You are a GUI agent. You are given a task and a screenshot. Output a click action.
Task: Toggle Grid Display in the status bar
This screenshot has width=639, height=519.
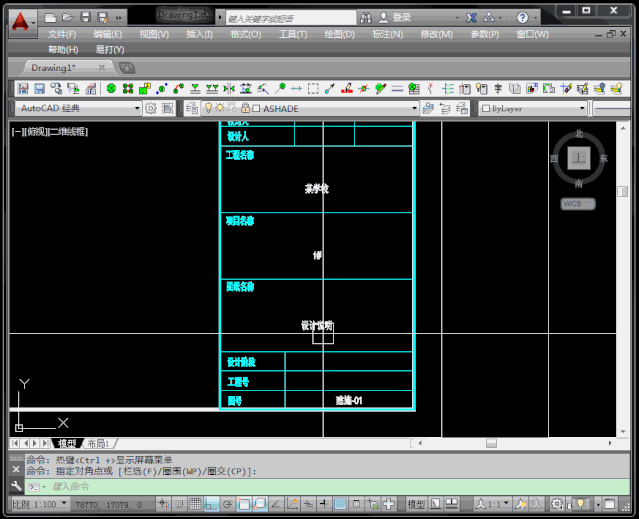point(195,504)
